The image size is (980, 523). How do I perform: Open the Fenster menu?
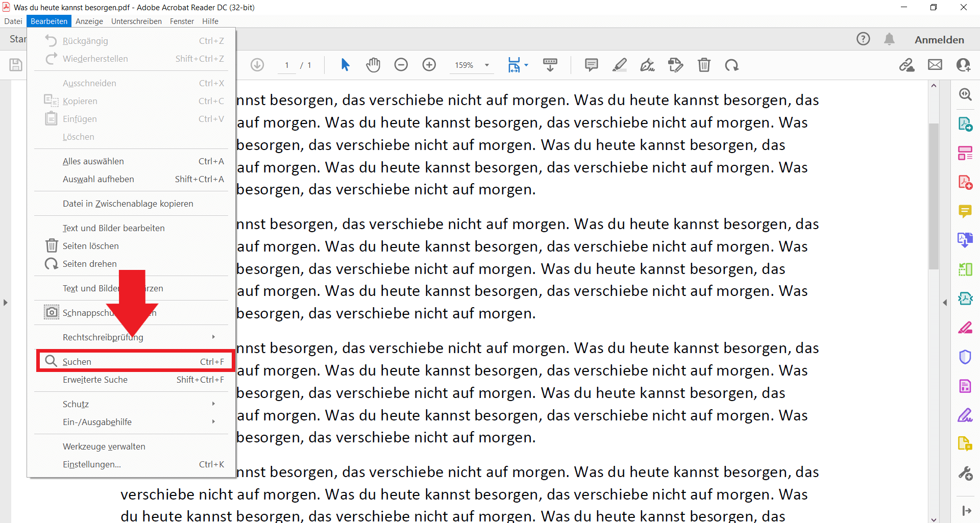point(182,21)
